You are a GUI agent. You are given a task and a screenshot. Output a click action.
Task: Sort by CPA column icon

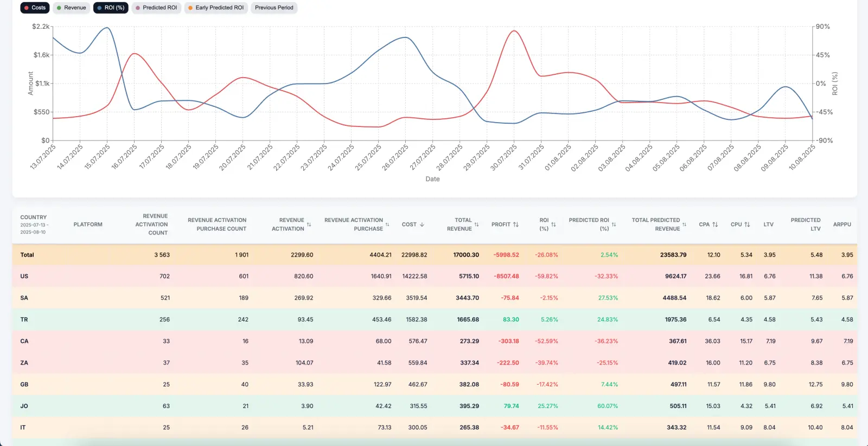715,225
